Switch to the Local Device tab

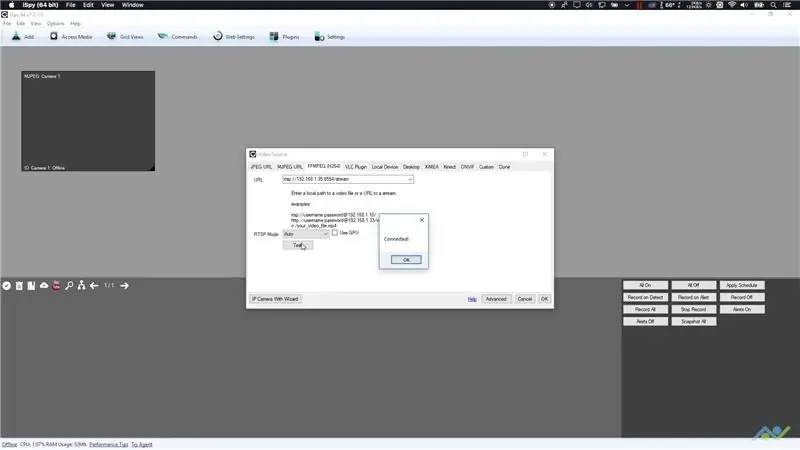(385, 167)
